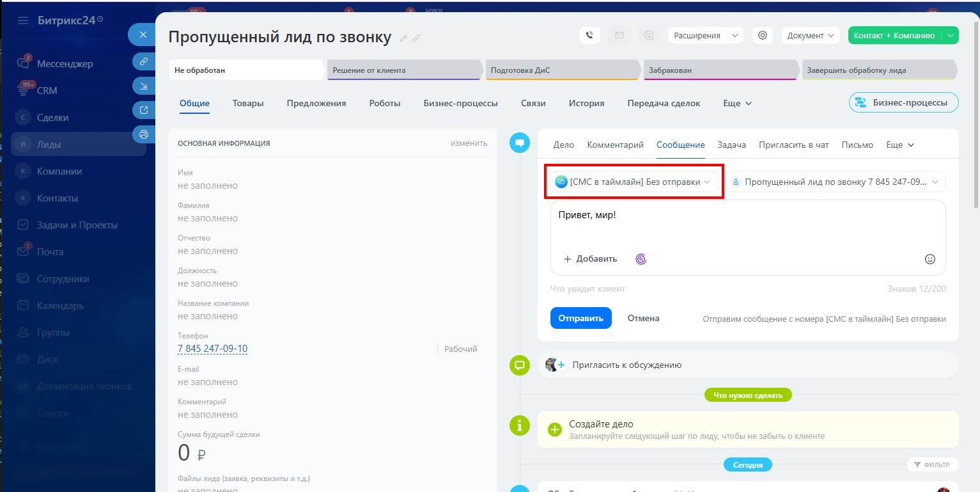Switch to the Товары tab

pyautogui.click(x=248, y=103)
